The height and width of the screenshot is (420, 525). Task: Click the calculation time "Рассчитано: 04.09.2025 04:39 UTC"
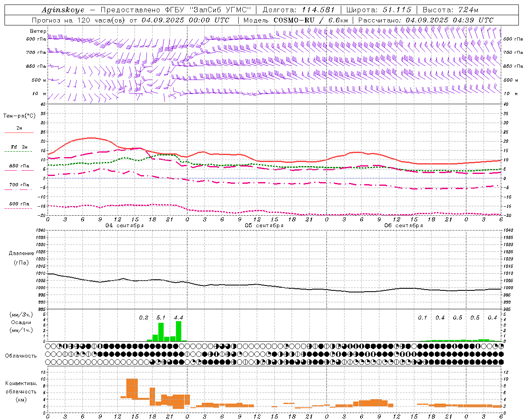pos(426,20)
